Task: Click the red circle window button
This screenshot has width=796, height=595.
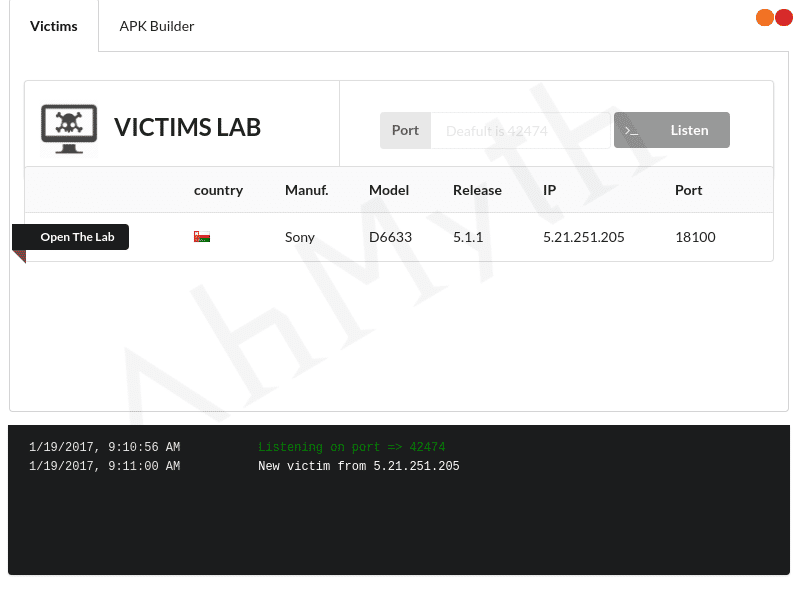Action: tap(784, 17)
